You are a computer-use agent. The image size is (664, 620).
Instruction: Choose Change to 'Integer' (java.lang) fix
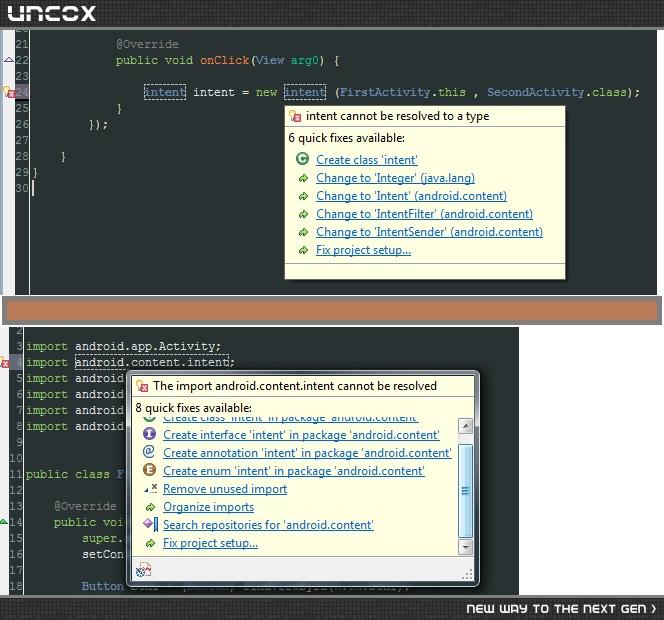[x=395, y=178]
